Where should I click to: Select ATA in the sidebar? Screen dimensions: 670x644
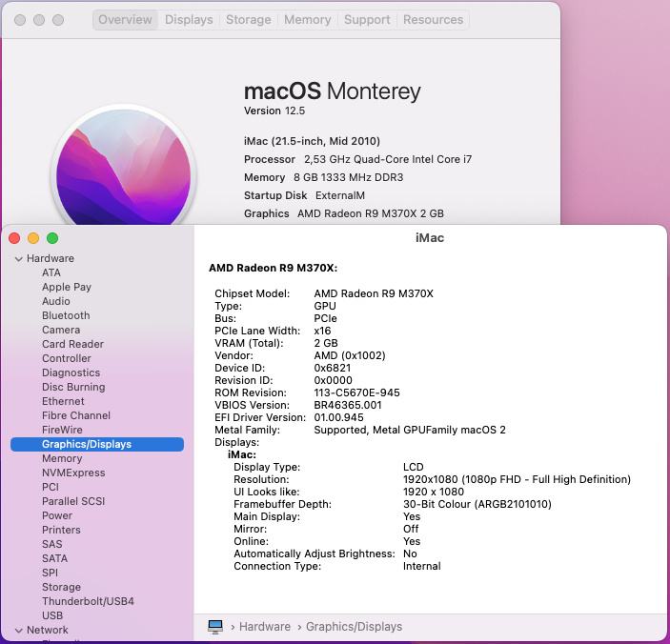click(x=51, y=272)
